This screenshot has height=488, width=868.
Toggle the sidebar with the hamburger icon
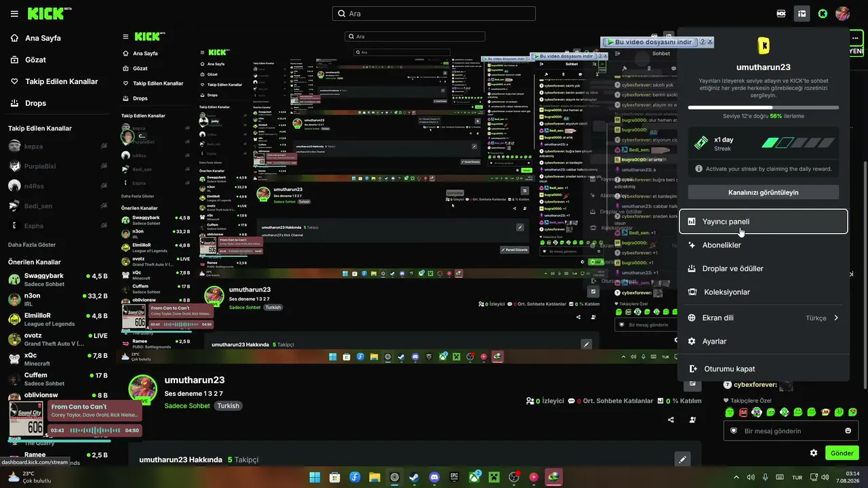pos(14,14)
